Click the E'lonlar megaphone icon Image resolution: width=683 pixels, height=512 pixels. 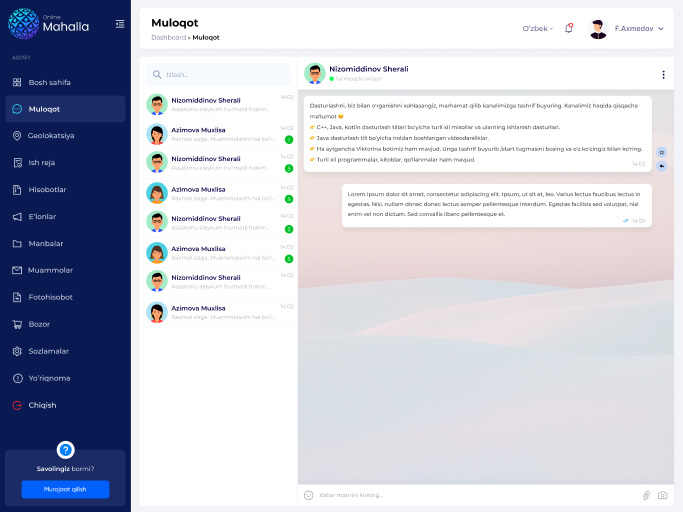pyautogui.click(x=17, y=217)
